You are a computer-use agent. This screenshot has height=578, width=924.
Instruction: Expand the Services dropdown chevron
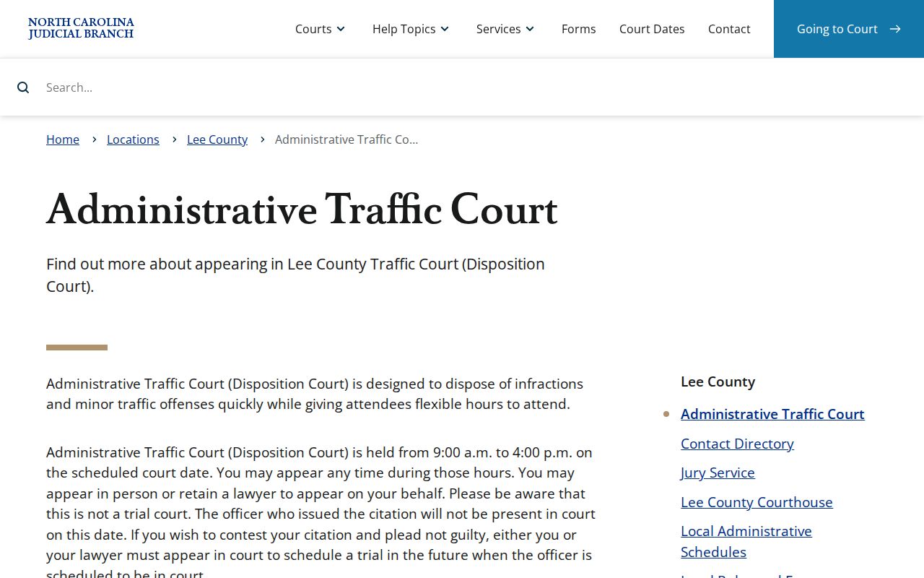pyautogui.click(x=530, y=29)
